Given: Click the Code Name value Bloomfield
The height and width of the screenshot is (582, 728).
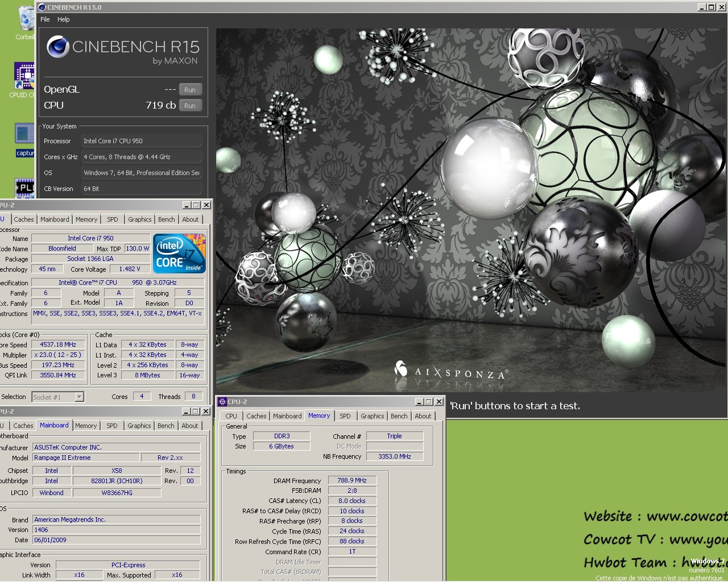Looking at the screenshot, I should click(62, 248).
